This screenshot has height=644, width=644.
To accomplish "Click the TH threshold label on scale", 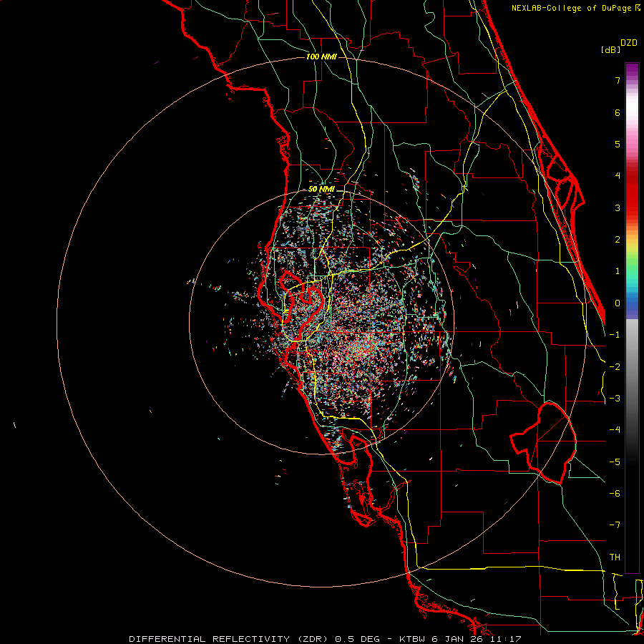I will (615, 557).
